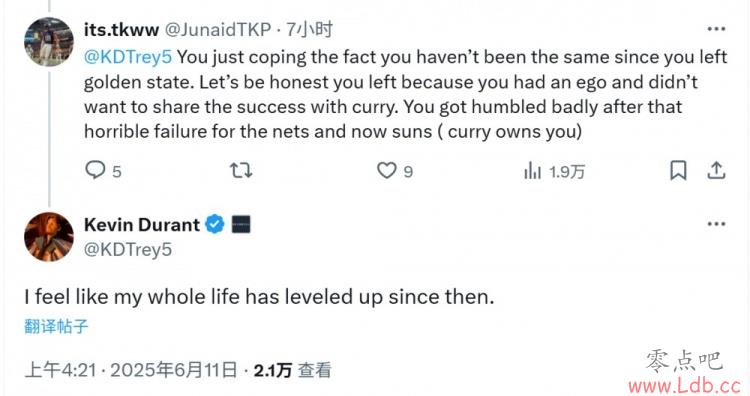Click the 2.1万 查看 view count
Screen dimensions: 750x396
[292, 370]
